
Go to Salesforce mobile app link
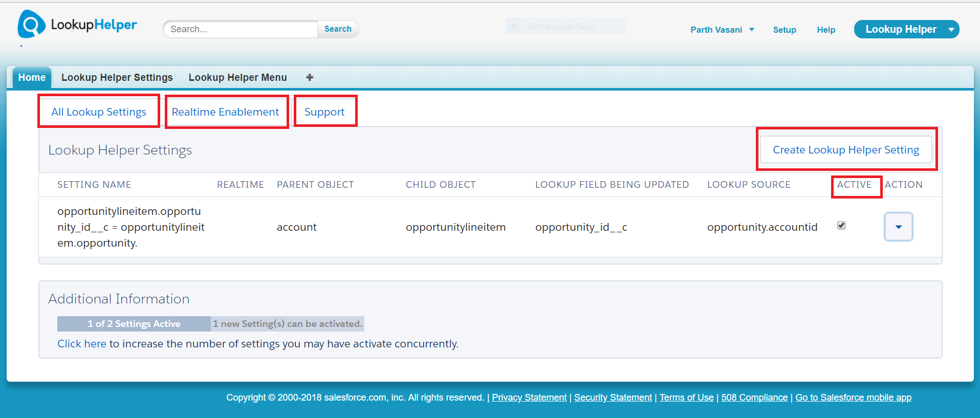(x=853, y=398)
